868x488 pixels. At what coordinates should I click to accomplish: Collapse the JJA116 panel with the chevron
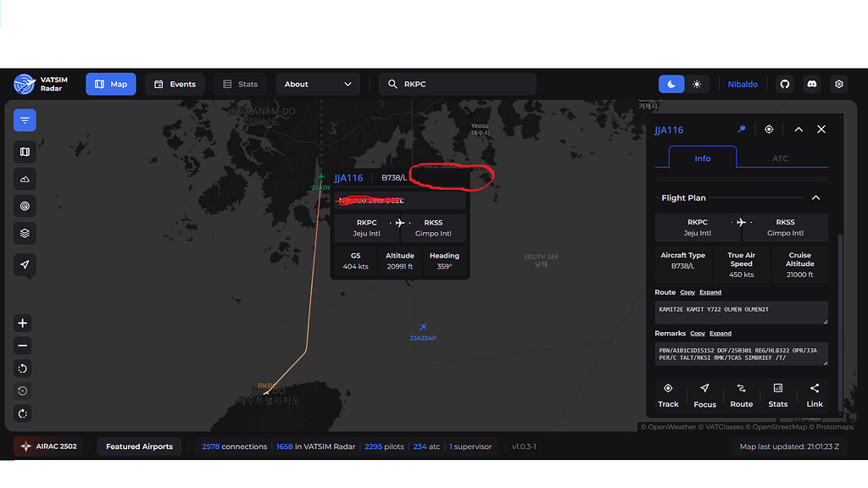(798, 129)
